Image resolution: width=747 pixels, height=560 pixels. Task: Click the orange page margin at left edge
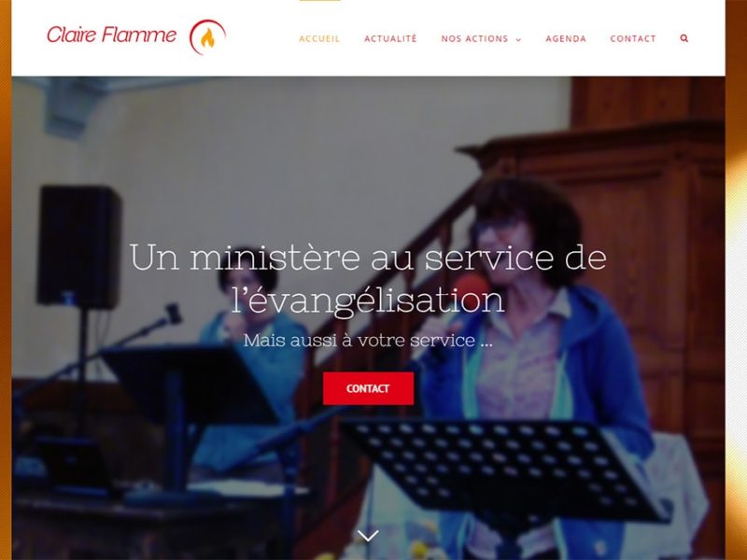pos(6,280)
